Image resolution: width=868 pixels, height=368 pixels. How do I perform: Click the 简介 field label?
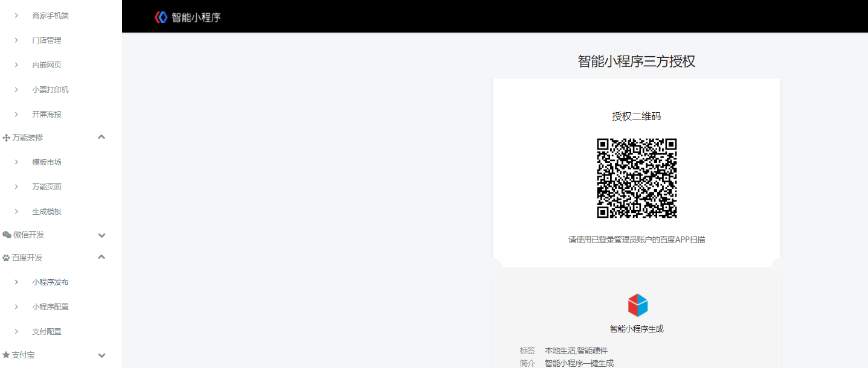click(527, 363)
